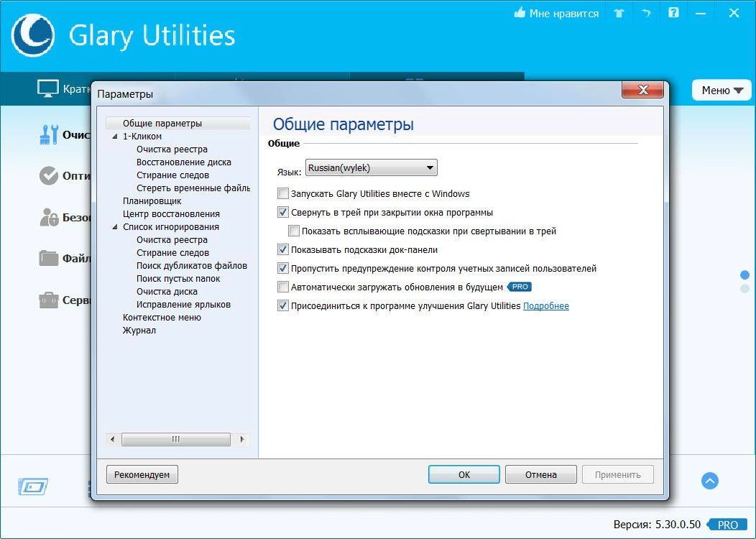Open Очистка диска tree item

point(167,292)
